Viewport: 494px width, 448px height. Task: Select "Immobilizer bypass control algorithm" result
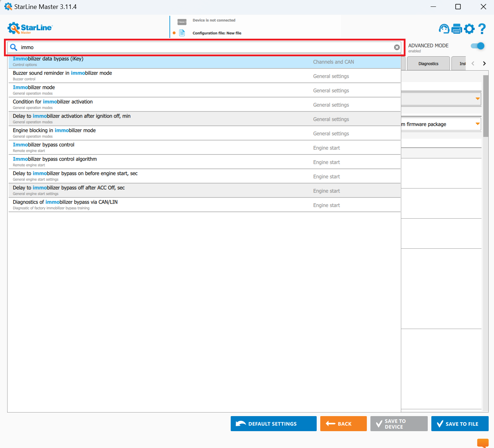pos(205,162)
